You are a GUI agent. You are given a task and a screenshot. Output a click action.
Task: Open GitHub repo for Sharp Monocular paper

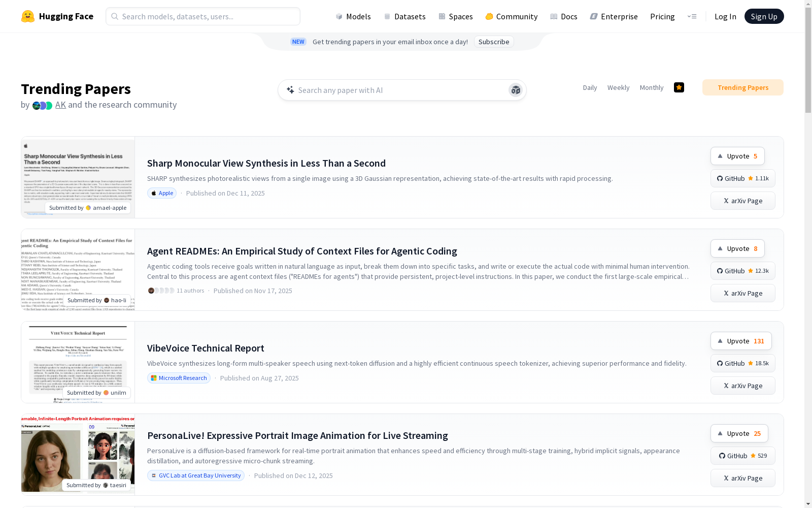pos(742,178)
